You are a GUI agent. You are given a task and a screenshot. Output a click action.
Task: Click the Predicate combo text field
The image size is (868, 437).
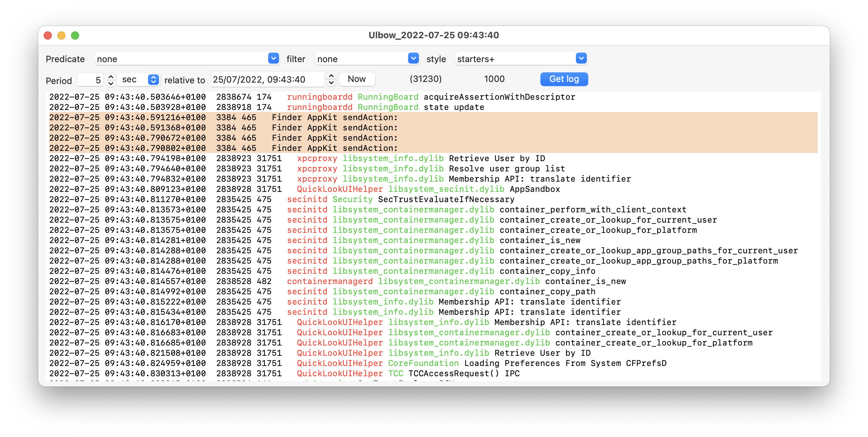click(x=181, y=59)
